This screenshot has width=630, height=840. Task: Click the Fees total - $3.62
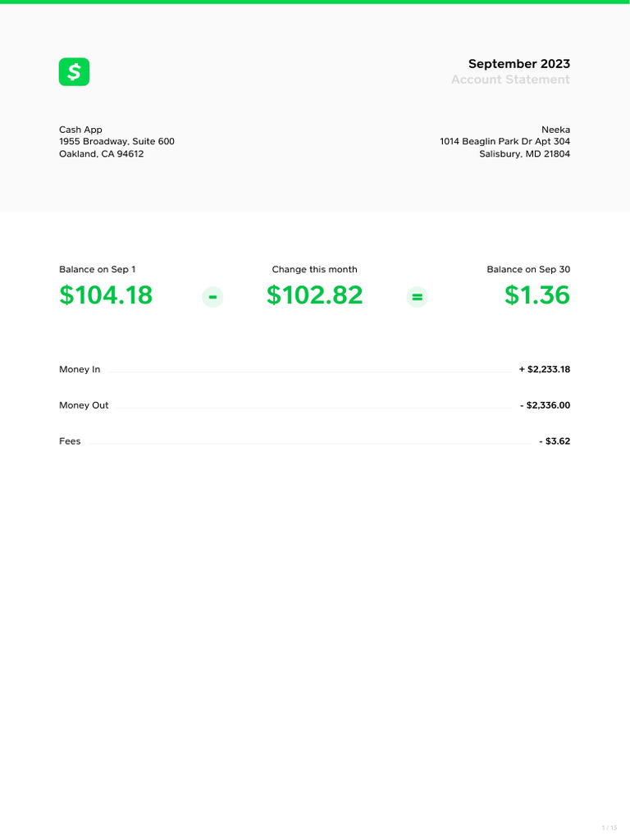coord(555,441)
